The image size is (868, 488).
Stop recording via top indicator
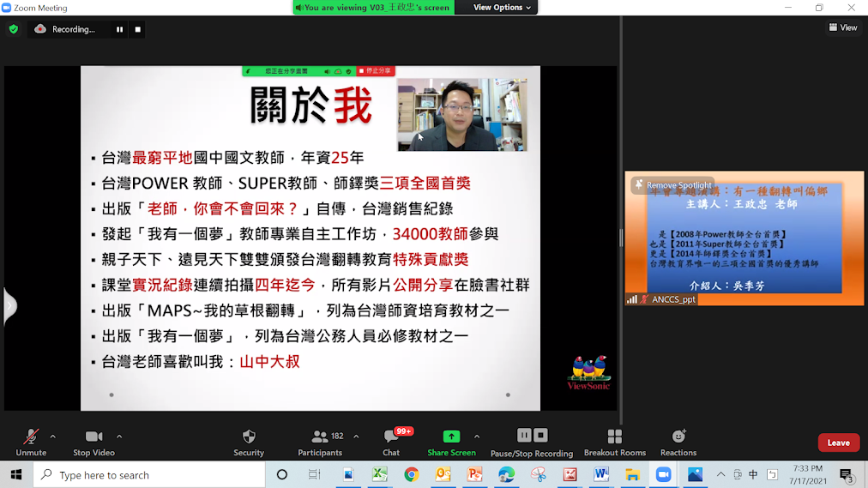(138, 29)
